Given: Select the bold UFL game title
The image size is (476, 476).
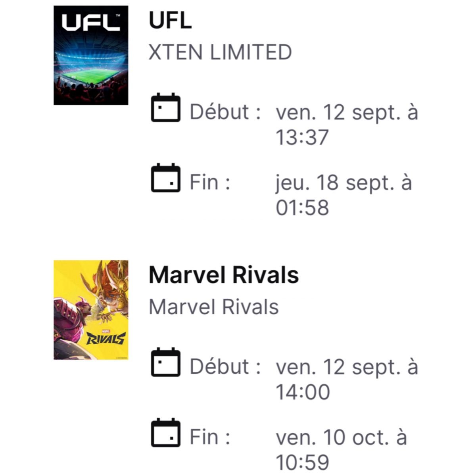Looking at the screenshot, I should (x=170, y=20).
